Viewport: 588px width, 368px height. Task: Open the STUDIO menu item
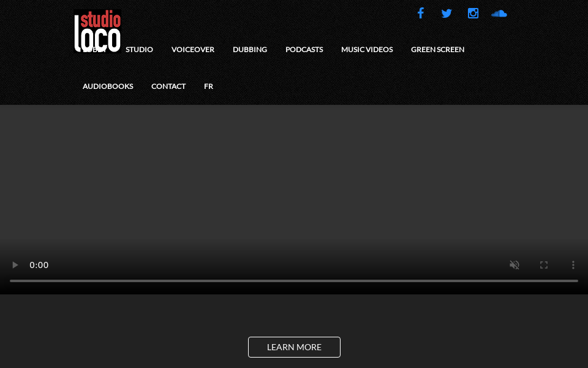coord(139,49)
